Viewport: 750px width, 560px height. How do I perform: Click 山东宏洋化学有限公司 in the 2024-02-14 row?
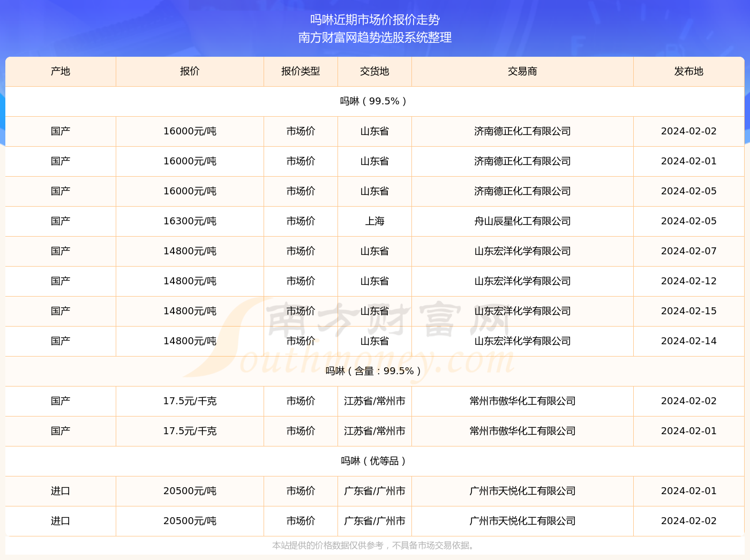(522, 341)
